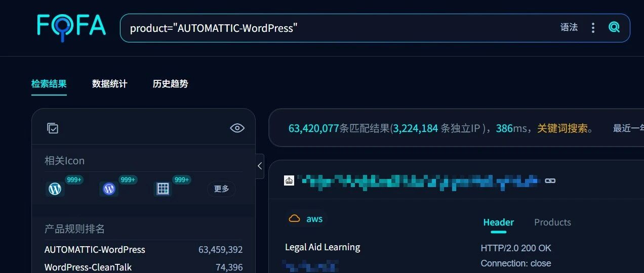Click the 3,224,184 independent IP count
Screen dimensions: 644x273
(x=416, y=128)
